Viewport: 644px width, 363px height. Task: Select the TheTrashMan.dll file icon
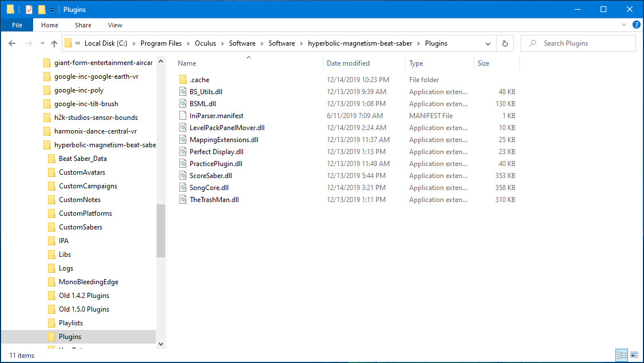[183, 200]
